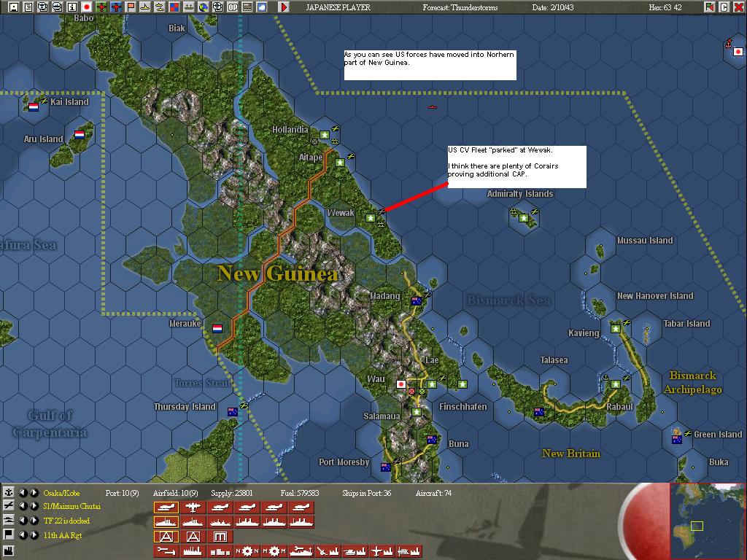Go to next task force after TF 22
The width and height of the screenshot is (747, 560).
click(x=34, y=521)
